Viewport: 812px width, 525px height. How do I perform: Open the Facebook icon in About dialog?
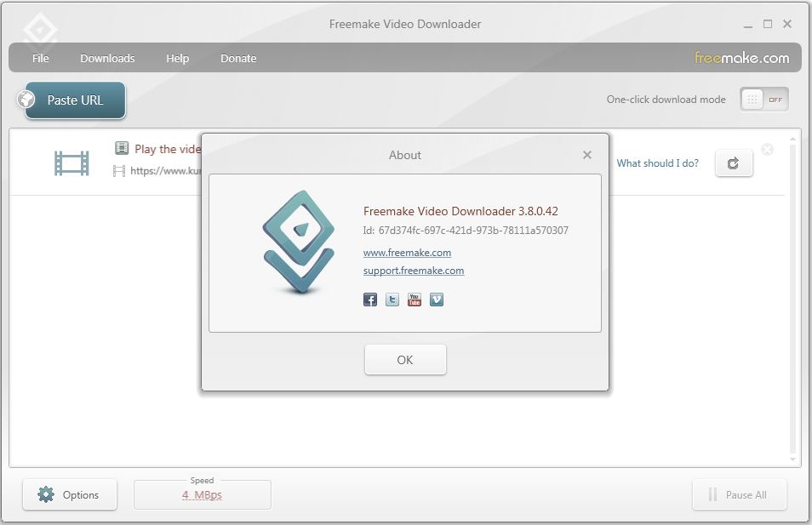pos(369,300)
